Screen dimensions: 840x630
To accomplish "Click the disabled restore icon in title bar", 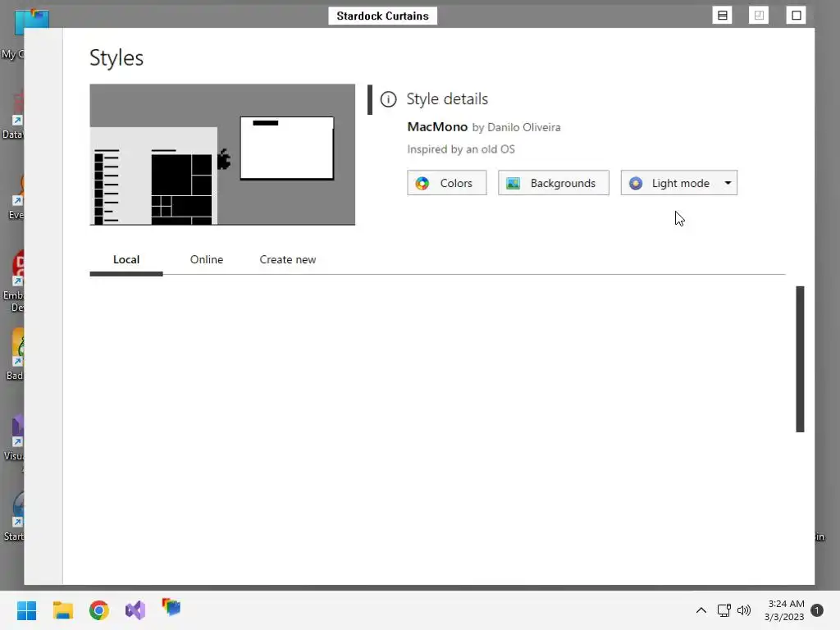I will point(759,15).
